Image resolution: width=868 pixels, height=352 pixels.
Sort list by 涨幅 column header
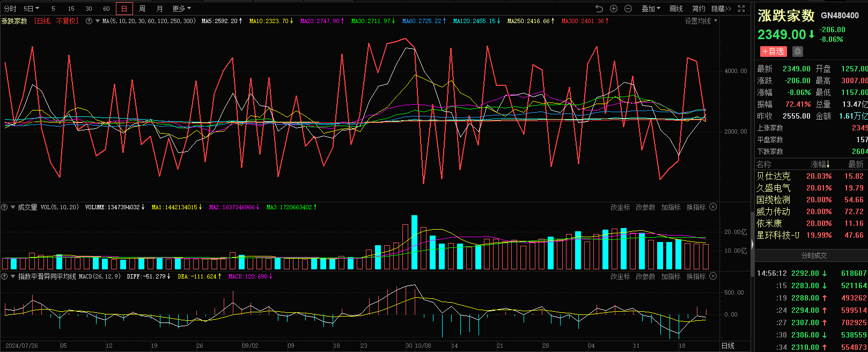click(x=820, y=164)
